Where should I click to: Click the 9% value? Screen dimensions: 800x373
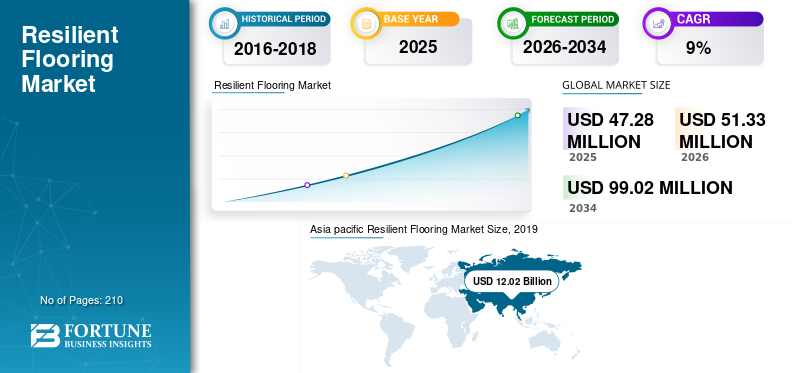698,48
